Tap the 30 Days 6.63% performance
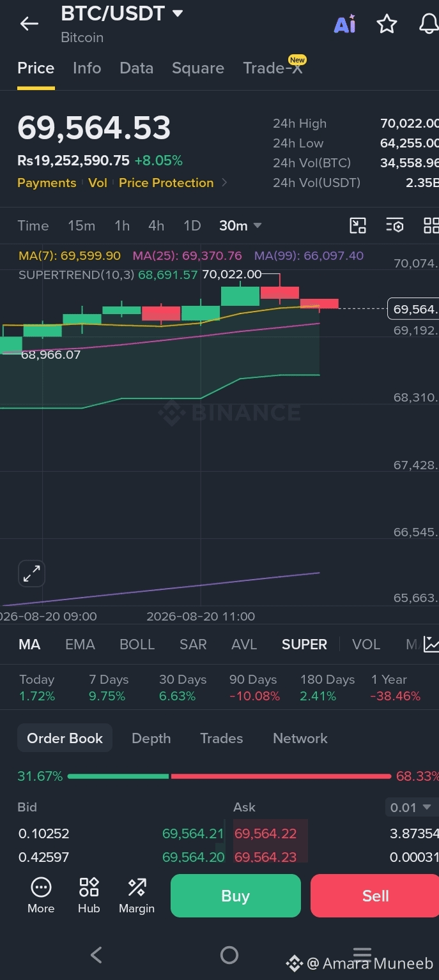 coord(183,688)
